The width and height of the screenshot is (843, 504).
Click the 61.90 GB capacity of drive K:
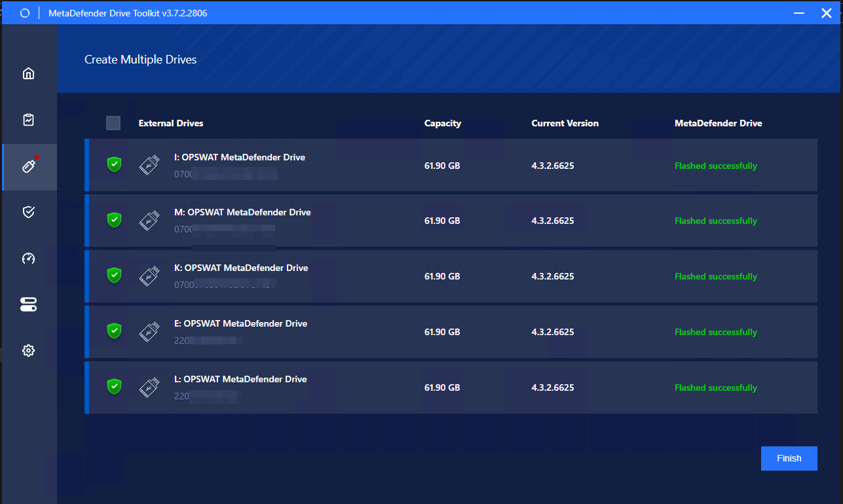[x=442, y=276]
